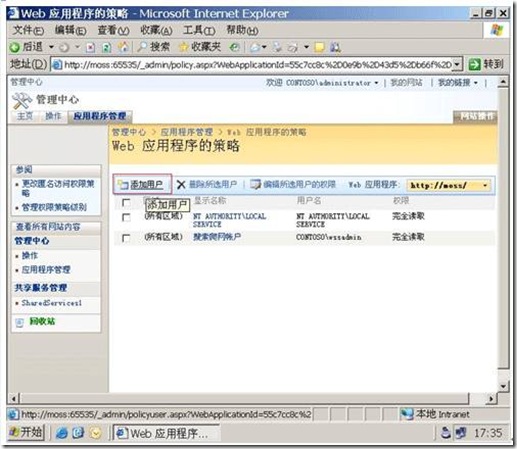Click View All Site Content (查看所有网站内容)
Screen dimensions: 517x449
click(x=48, y=227)
